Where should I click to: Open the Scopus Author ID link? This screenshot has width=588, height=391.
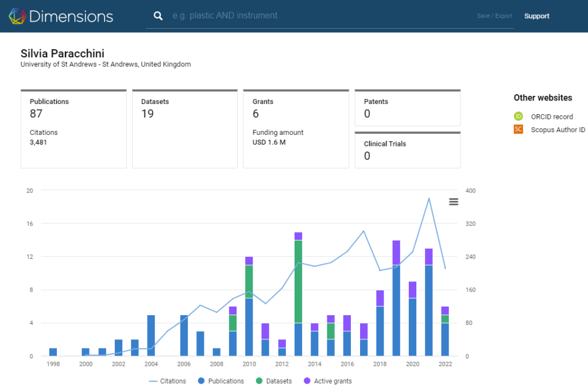click(558, 130)
